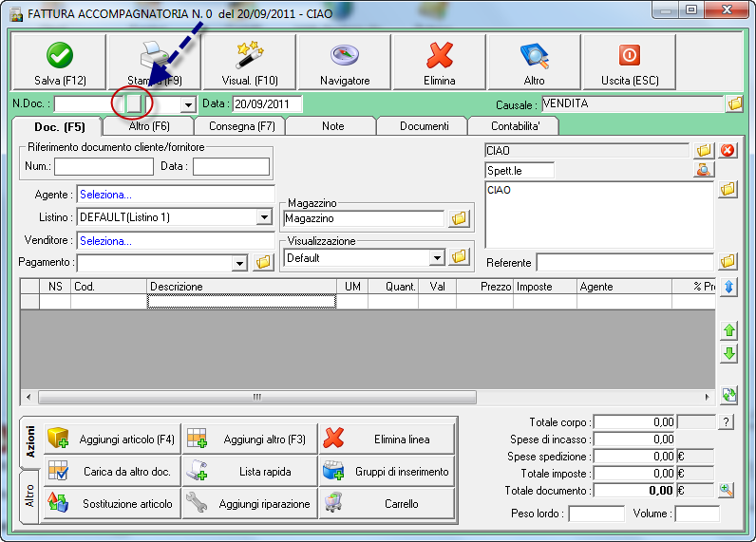Click the Causale field VENDITA
This screenshot has width=756, height=542.
[x=633, y=103]
